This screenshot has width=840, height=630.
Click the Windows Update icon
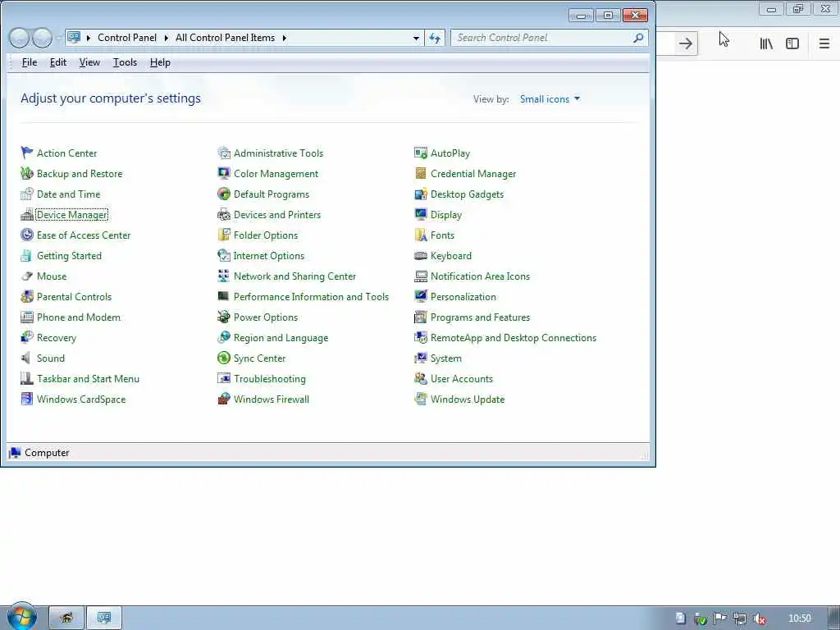[x=421, y=399]
